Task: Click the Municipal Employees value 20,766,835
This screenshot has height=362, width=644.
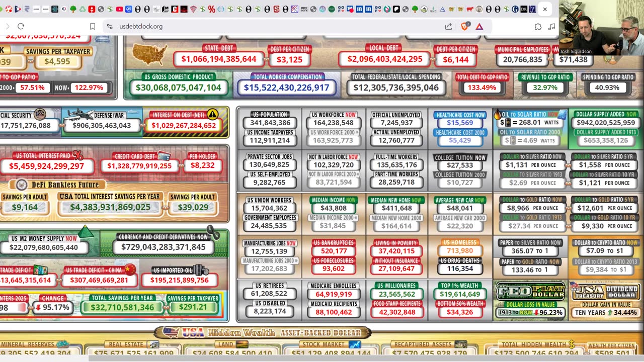Action: [x=522, y=59]
